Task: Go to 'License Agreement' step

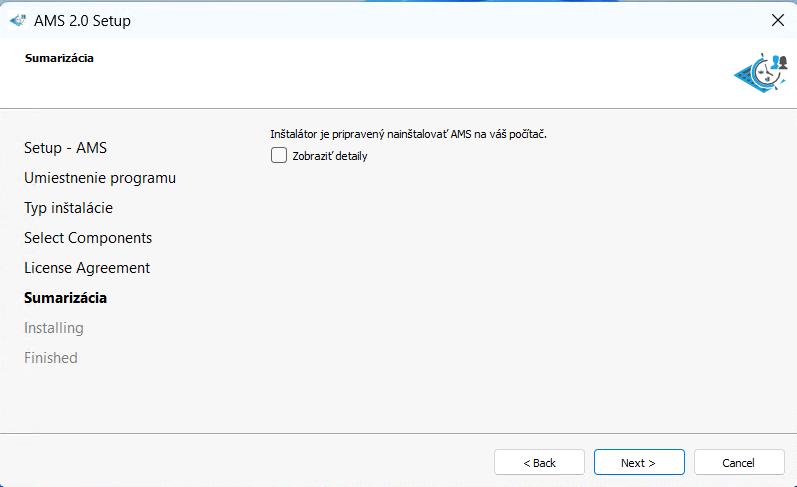Action: coord(87,268)
